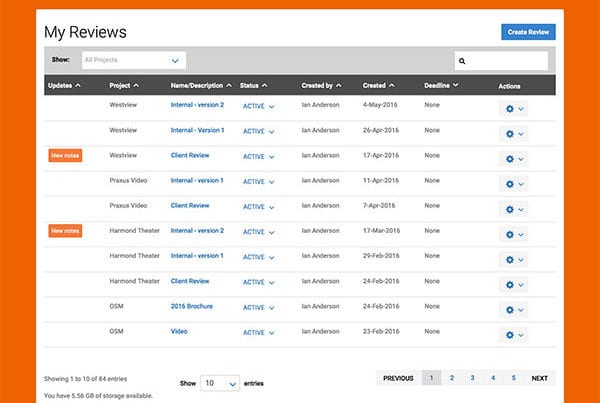Viewport: 600px width, 403px height.
Task: Sort table by Created by column
Action: (x=321, y=86)
